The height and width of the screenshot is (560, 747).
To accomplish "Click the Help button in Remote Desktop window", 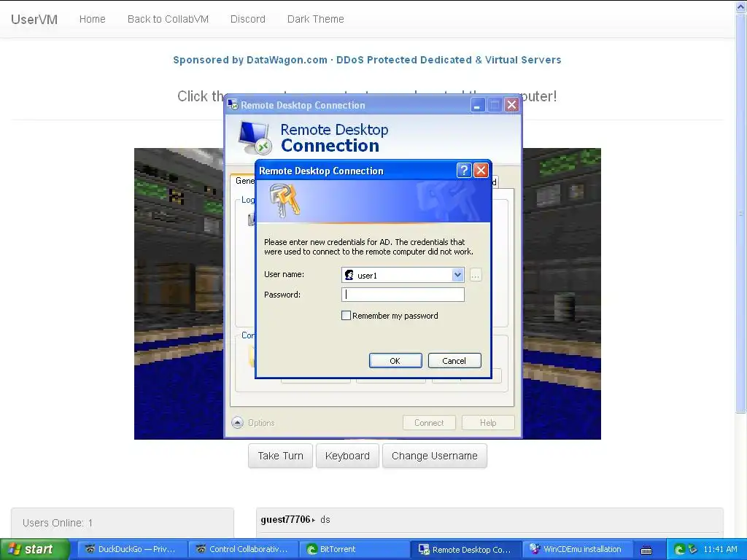I will [488, 422].
